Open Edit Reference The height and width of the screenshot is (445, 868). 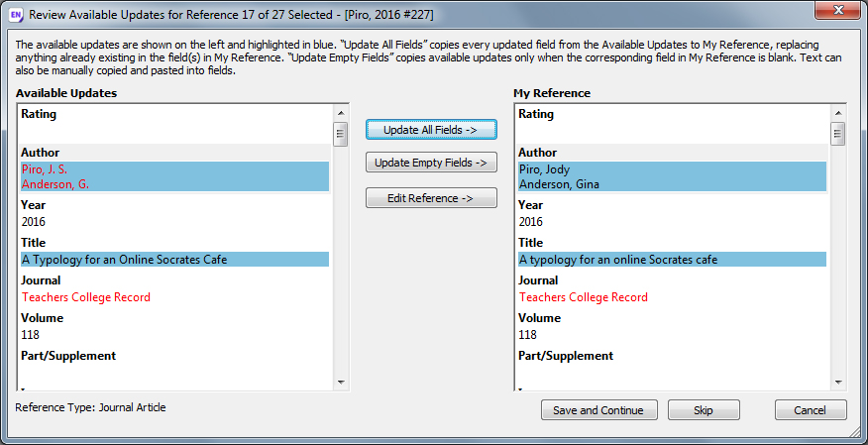tap(431, 198)
